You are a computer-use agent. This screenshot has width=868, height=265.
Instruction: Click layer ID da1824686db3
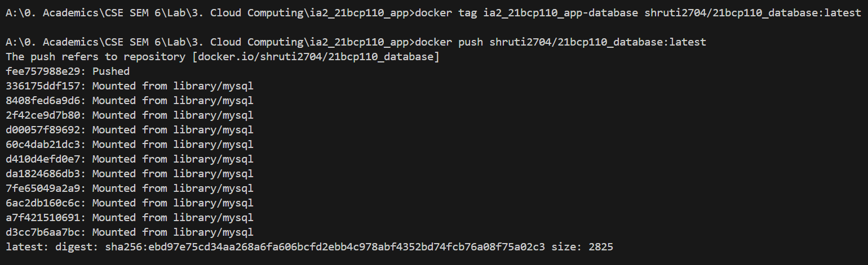point(45,174)
